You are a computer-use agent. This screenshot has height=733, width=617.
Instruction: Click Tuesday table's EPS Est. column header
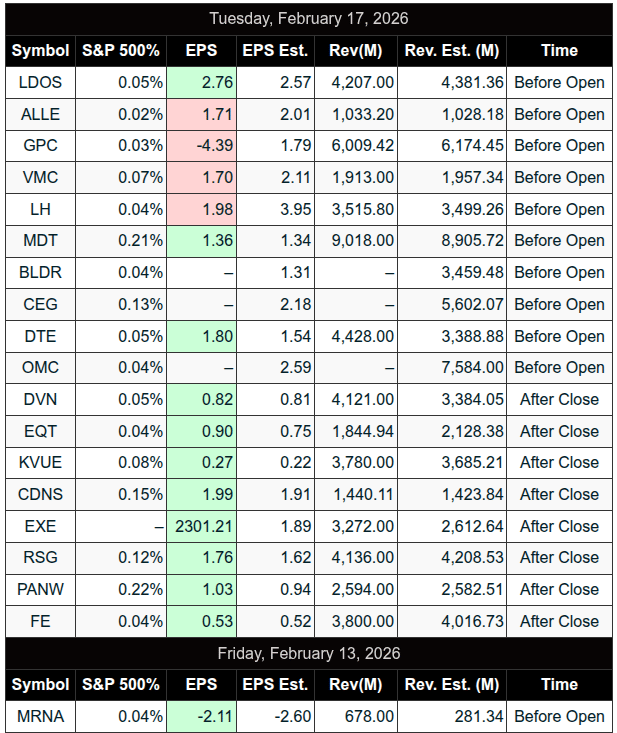click(275, 50)
